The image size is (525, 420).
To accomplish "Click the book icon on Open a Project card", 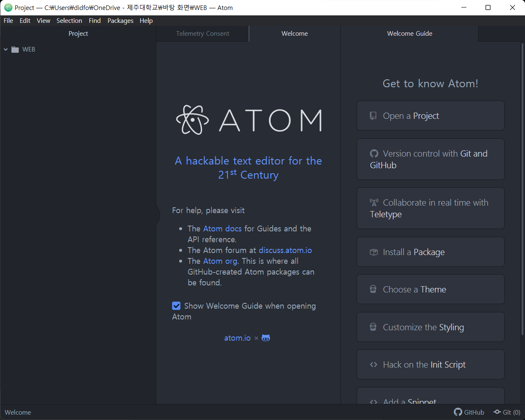I will [373, 115].
